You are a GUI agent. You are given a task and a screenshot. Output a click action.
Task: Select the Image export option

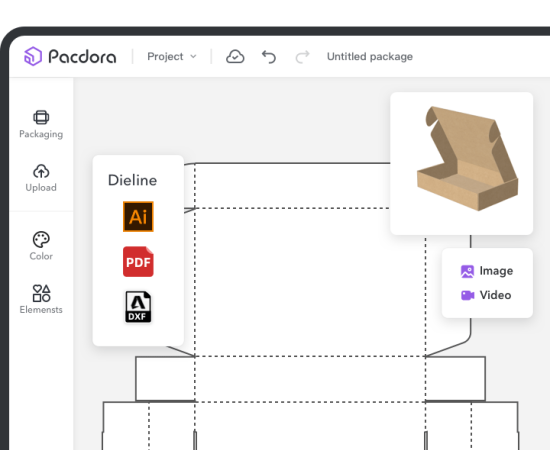[487, 271]
